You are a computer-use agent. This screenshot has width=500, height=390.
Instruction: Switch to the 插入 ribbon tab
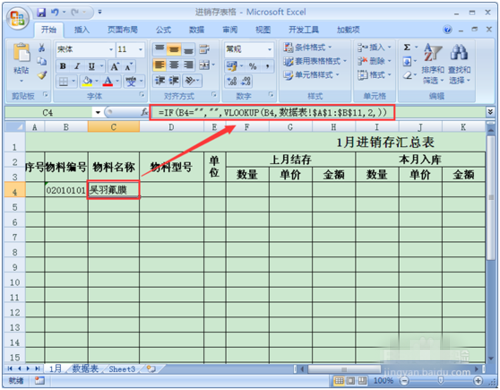82,30
